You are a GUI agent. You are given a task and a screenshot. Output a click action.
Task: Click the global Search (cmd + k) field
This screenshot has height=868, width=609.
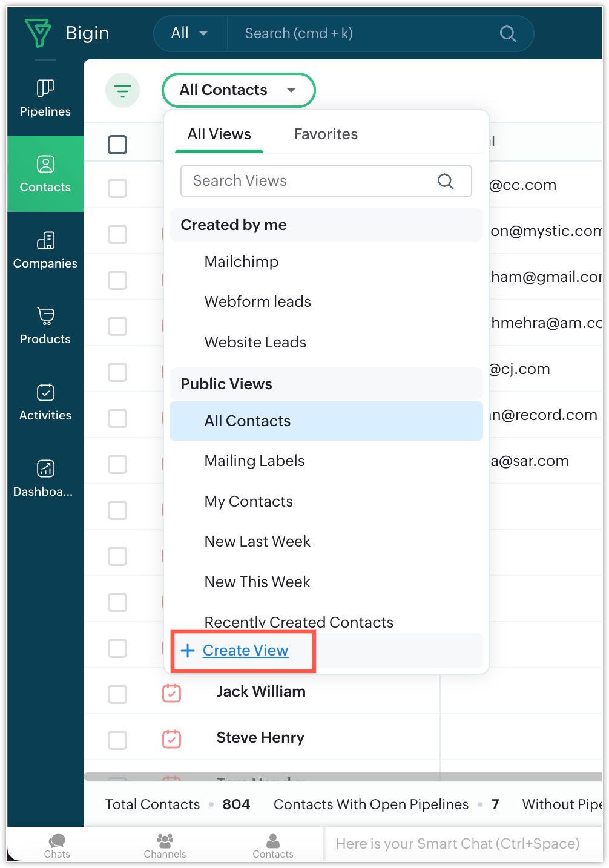[363, 33]
